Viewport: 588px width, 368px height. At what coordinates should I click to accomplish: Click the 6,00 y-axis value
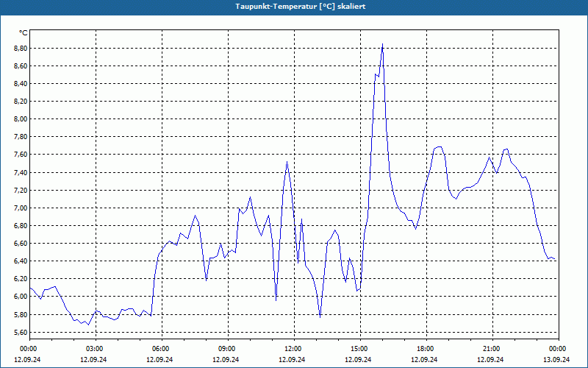(21, 297)
